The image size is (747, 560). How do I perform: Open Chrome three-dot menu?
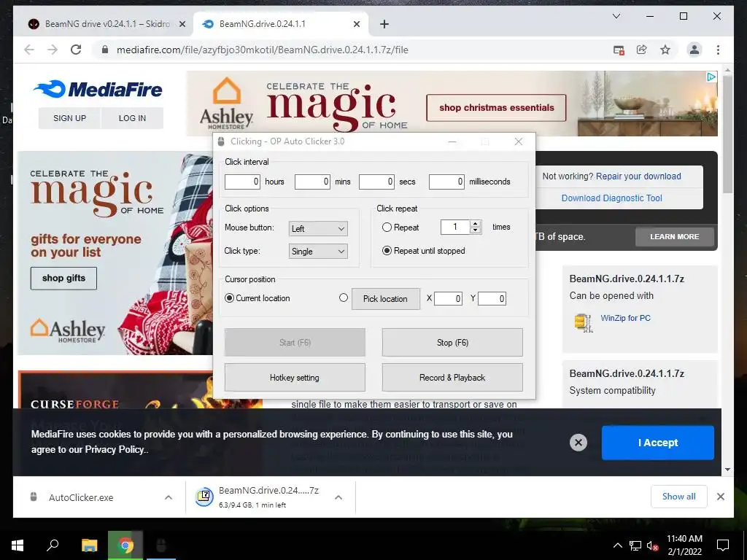click(x=718, y=50)
